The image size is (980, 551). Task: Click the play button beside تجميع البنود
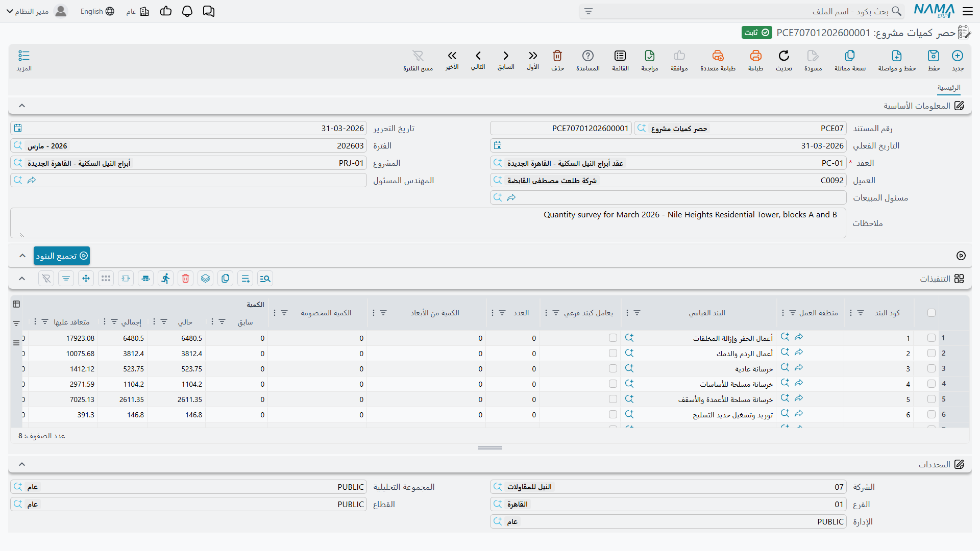pyautogui.click(x=961, y=256)
